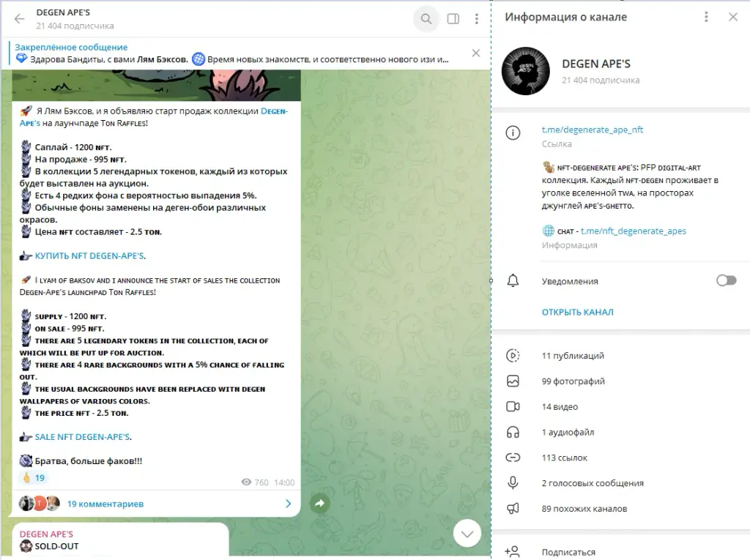Jump to latest with the down-arrow button
Viewport: 750px width, 560px height.
pos(467,533)
